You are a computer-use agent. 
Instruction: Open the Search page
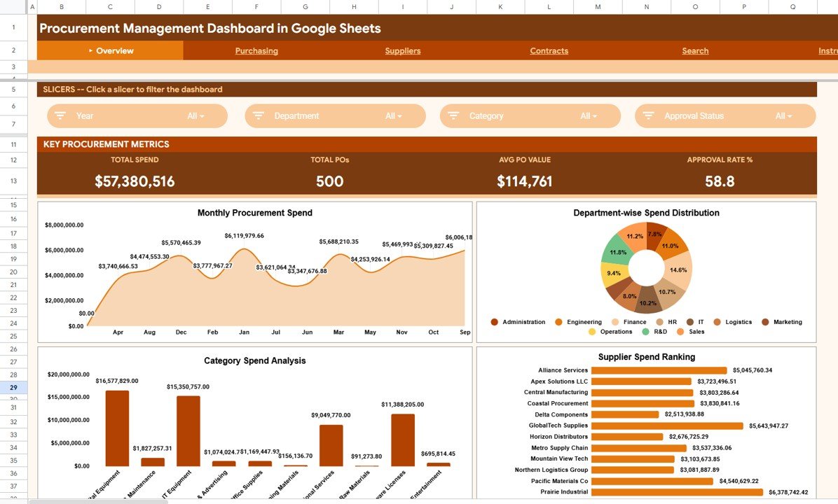[695, 50]
